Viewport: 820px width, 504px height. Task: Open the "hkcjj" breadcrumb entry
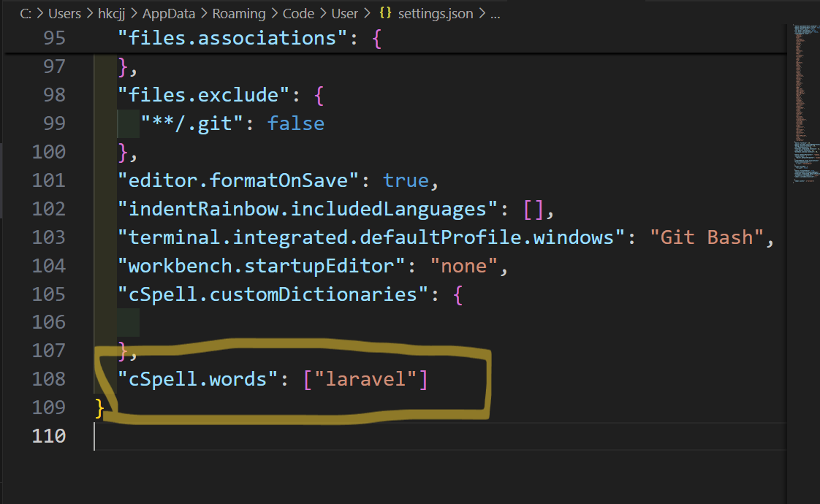pyautogui.click(x=111, y=13)
